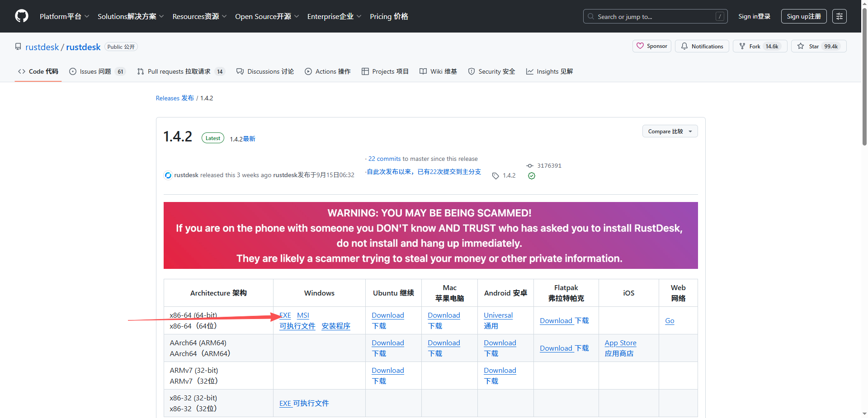Download Mac AArch64 build

[x=444, y=343]
